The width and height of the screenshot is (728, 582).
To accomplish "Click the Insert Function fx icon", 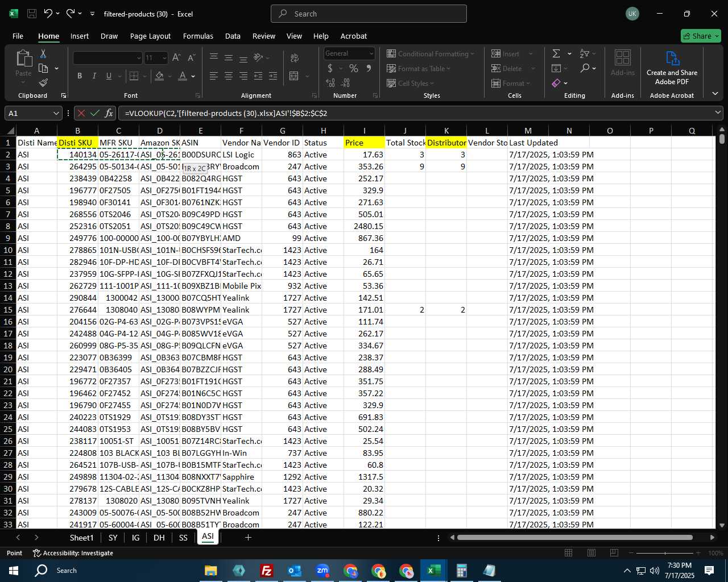I will coord(109,113).
